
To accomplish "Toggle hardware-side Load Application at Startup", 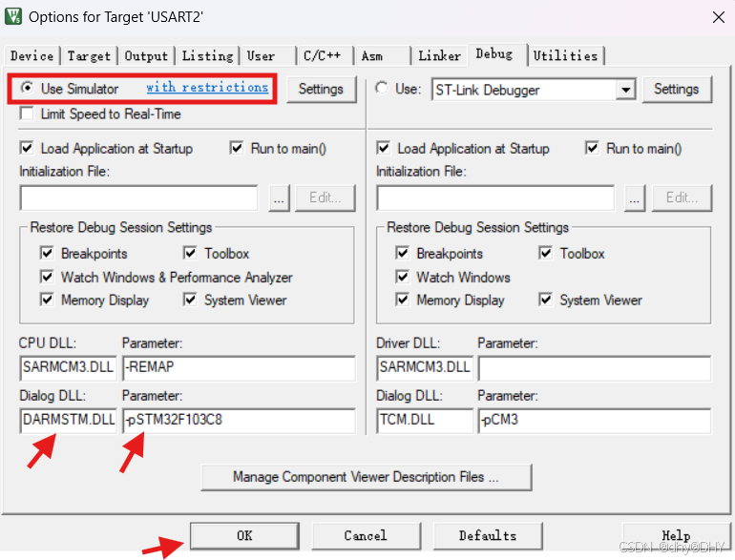I will coord(384,148).
